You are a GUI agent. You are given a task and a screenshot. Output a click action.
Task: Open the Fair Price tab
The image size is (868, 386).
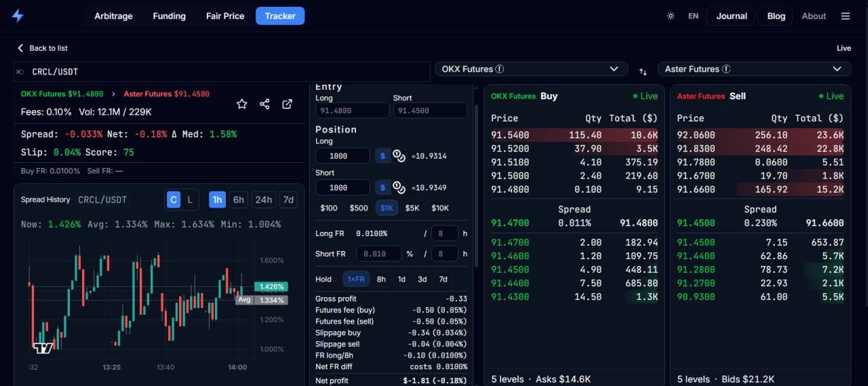[x=225, y=16]
